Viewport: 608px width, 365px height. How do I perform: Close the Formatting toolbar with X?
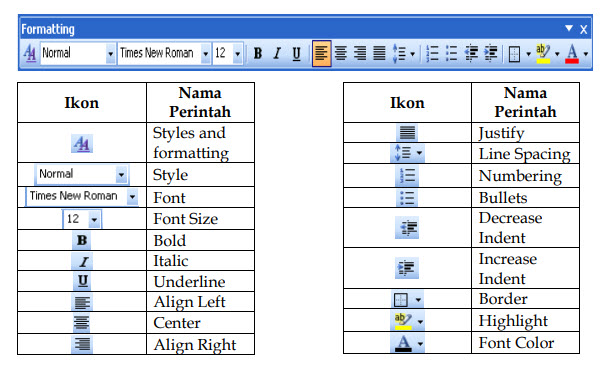click(584, 29)
